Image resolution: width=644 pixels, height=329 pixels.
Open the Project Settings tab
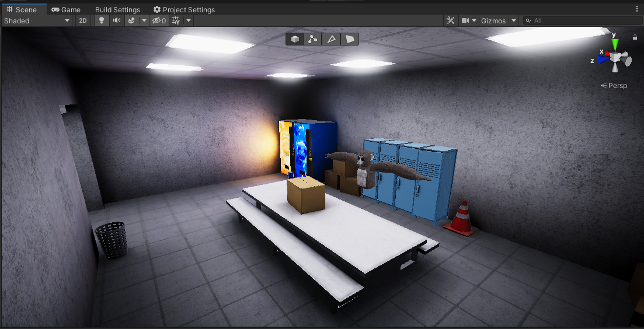click(x=184, y=9)
